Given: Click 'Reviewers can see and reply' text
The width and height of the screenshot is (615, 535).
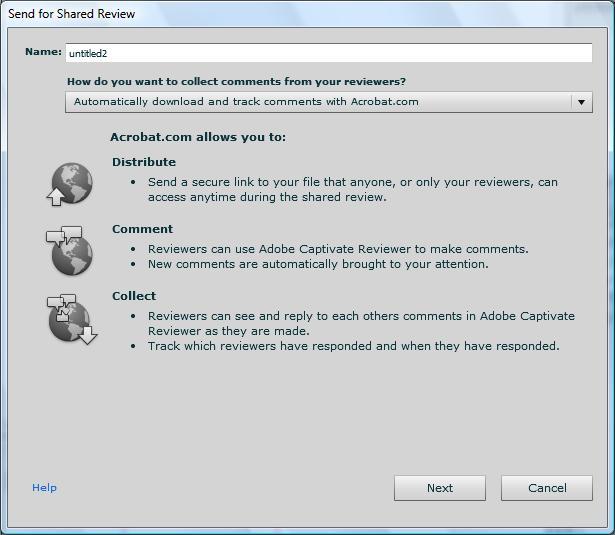Looking at the screenshot, I should tap(361, 323).
